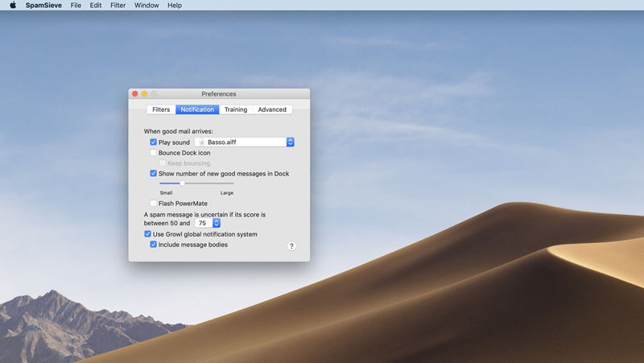Image resolution: width=644 pixels, height=363 pixels.
Task: Click the 'Large' slider label
Action: [x=227, y=192]
